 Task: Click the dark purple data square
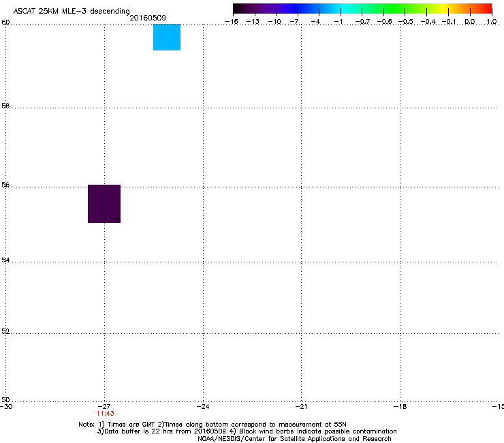(x=104, y=204)
